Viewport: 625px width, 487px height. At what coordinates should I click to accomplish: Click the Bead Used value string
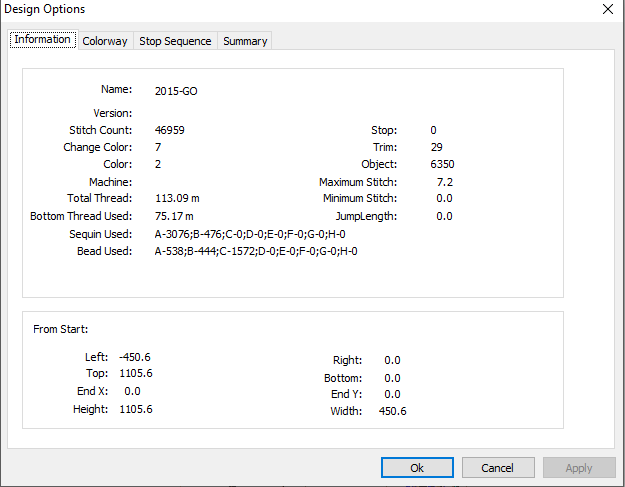(x=256, y=251)
